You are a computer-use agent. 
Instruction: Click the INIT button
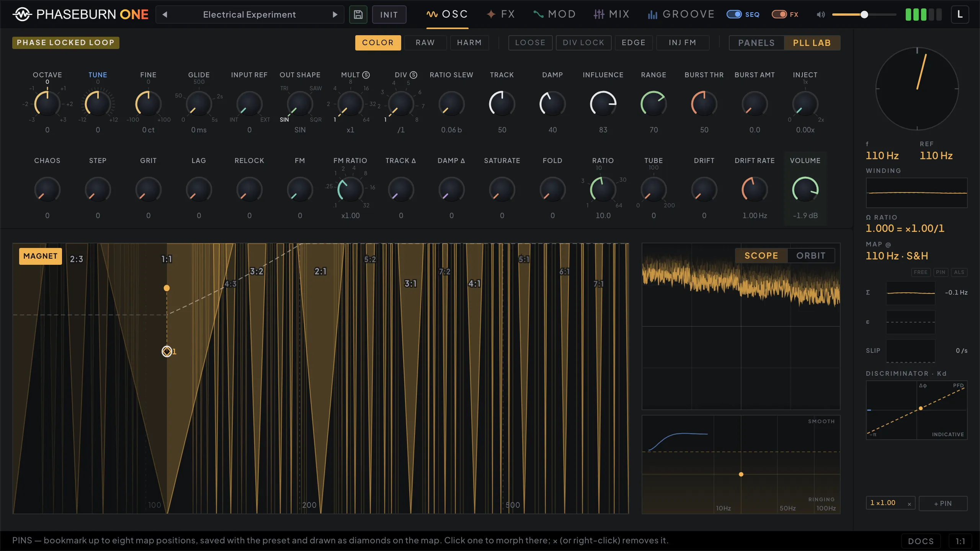389,15
